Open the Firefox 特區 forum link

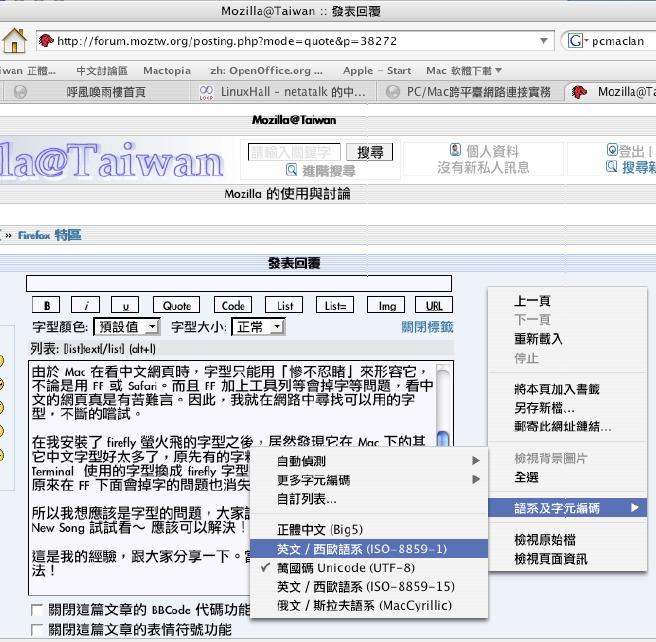click(49, 235)
